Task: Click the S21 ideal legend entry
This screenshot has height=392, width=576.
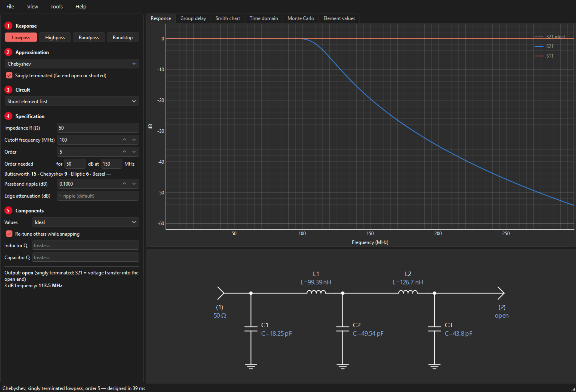Action: (550, 37)
